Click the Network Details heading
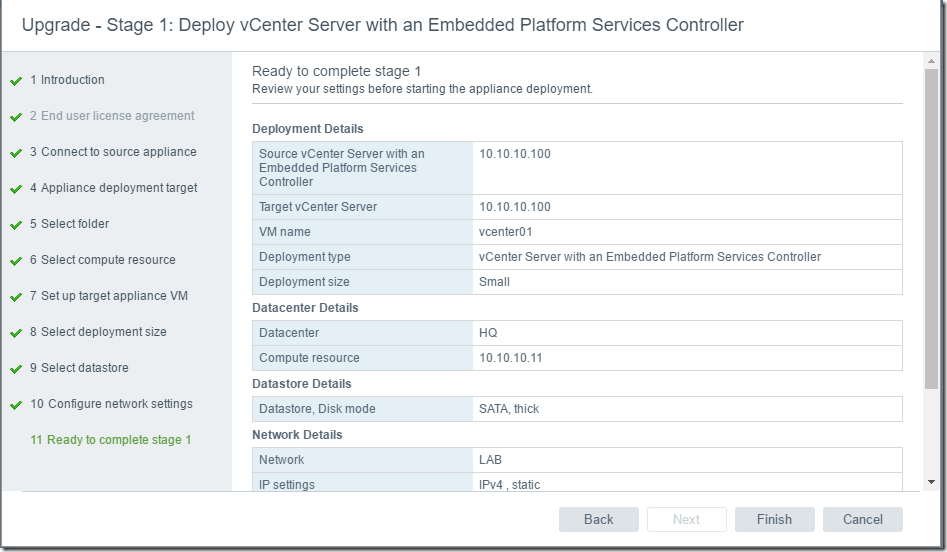 click(297, 435)
